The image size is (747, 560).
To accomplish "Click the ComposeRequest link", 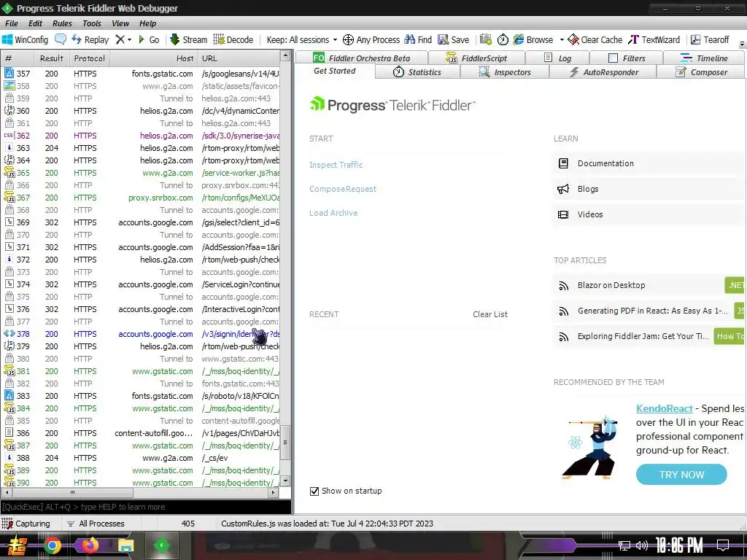I will coord(343,189).
